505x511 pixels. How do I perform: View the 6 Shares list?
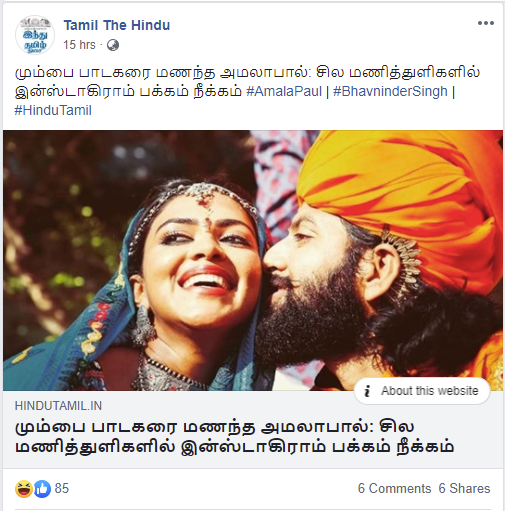[464, 489]
